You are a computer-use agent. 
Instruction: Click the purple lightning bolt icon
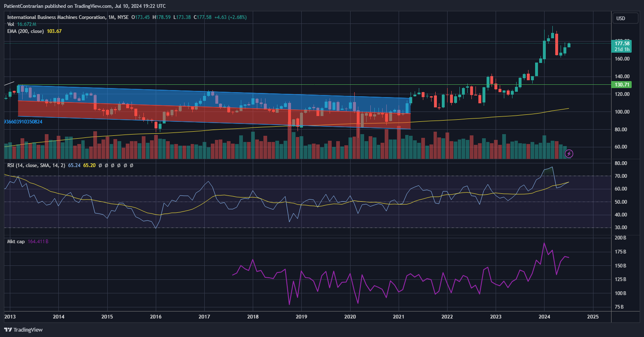[569, 154]
